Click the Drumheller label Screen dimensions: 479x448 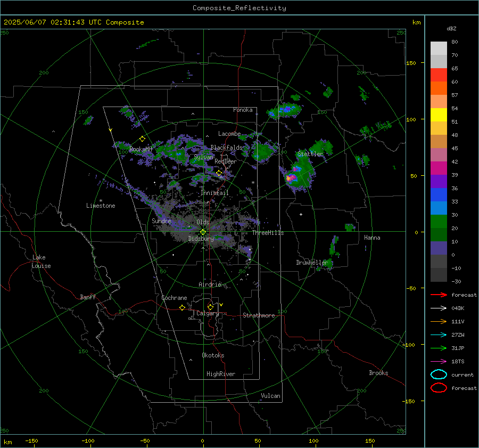[x=312, y=263]
